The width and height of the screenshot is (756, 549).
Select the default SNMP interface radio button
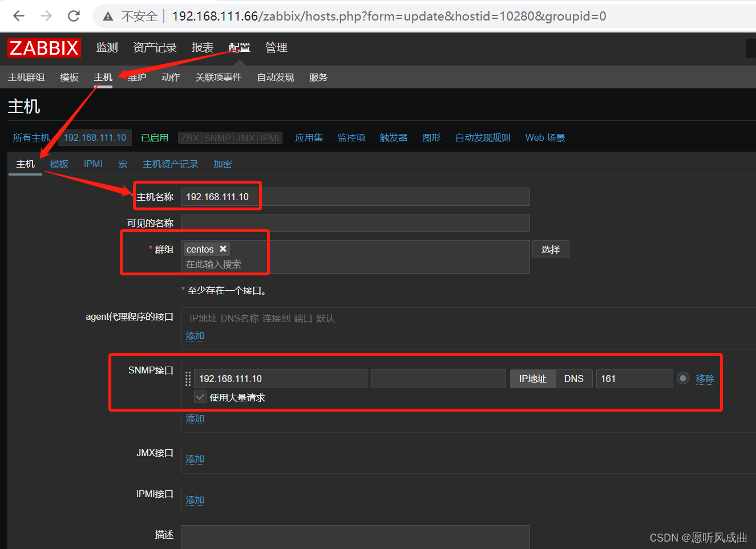683,379
